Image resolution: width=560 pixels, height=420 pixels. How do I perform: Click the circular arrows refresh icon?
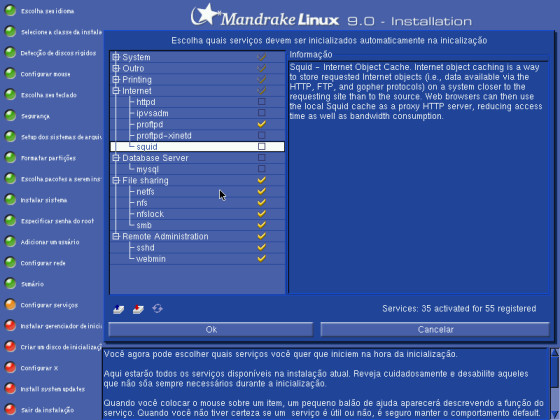click(x=158, y=309)
